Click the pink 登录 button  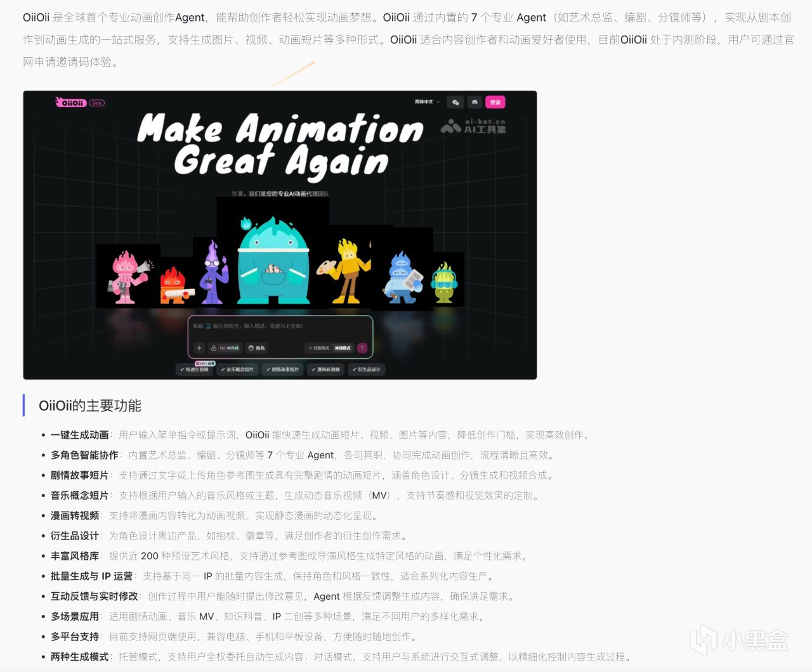point(495,102)
